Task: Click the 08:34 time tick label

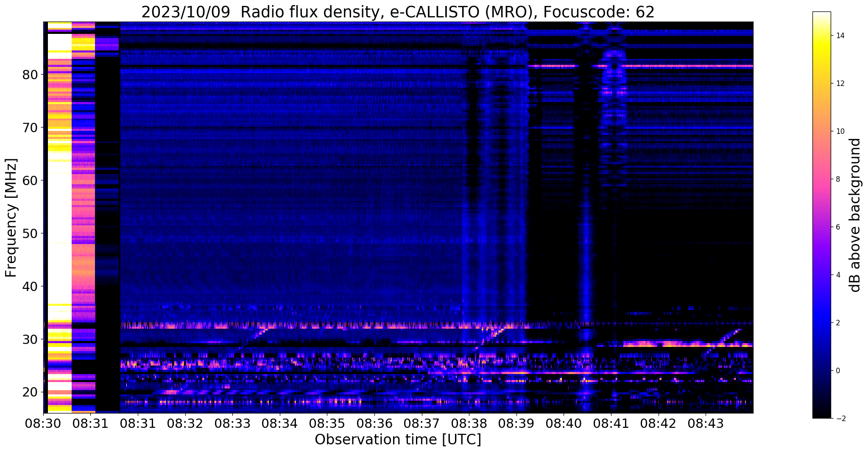Action: click(x=280, y=424)
